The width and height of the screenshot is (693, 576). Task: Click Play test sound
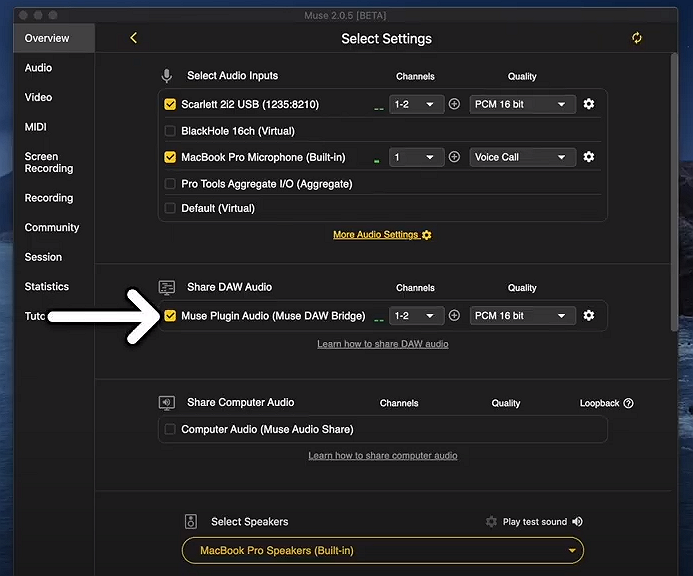[535, 522]
